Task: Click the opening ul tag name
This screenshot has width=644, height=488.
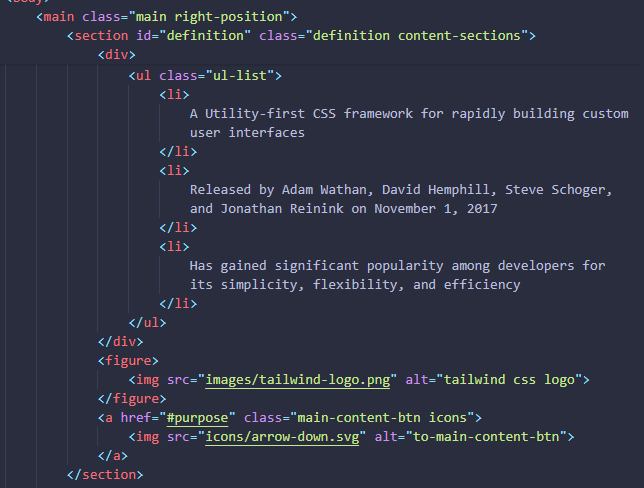Action: (x=143, y=76)
